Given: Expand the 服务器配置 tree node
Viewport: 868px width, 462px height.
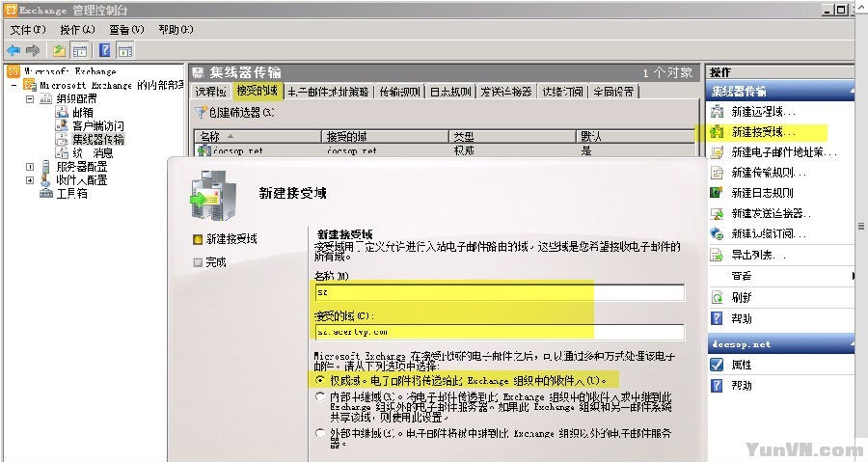Looking at the screenshot, I should pos(30,167).
